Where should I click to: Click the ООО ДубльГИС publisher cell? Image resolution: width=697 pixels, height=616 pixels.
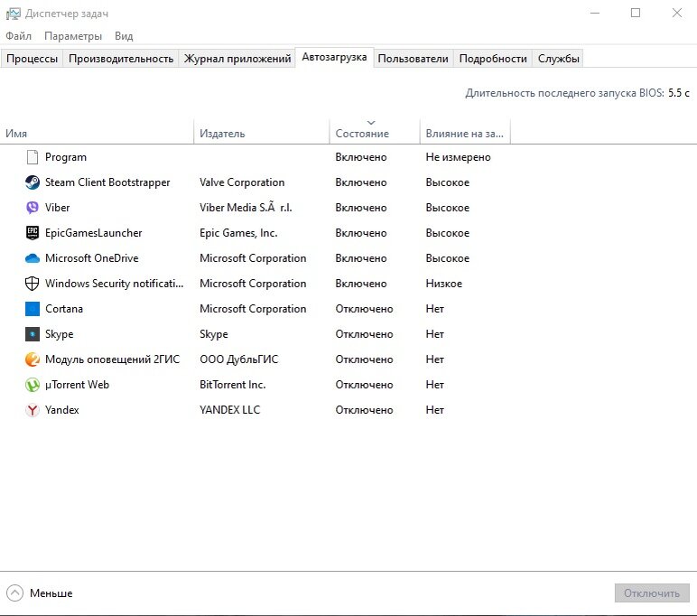[238, 359]
